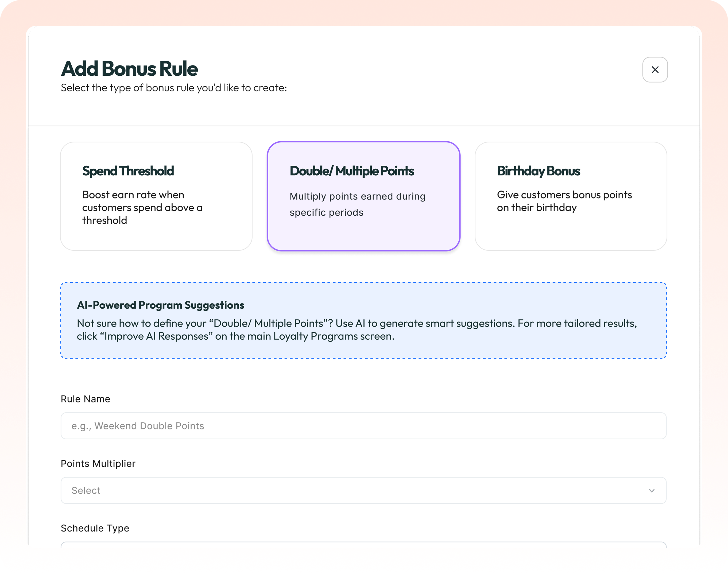The image size is (728, 574).
Task: Click the "Schedule Type" field label
Action: (x=95, y=528)
